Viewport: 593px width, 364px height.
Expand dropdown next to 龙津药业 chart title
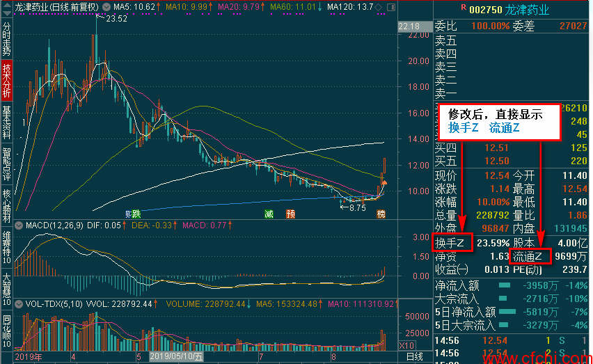(x=106, y=7)
